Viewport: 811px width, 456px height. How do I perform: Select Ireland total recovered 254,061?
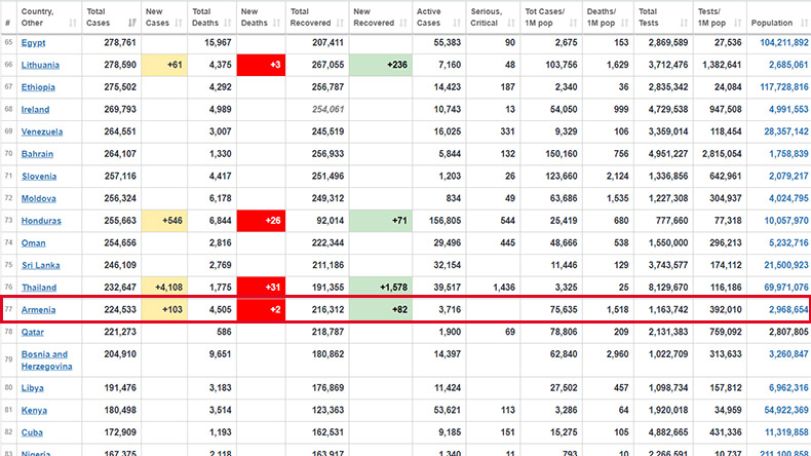(x=327, y=109)
